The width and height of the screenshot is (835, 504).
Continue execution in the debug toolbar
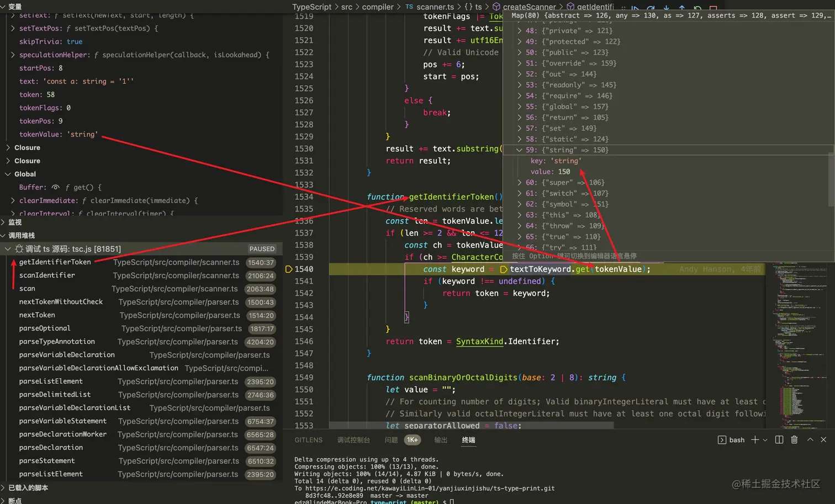pos(636,7)
